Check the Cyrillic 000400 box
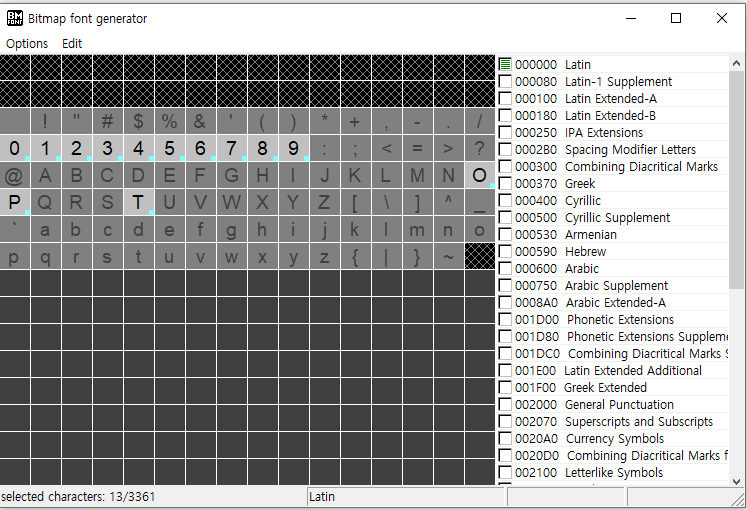747x510 pixels. [505, 200]
